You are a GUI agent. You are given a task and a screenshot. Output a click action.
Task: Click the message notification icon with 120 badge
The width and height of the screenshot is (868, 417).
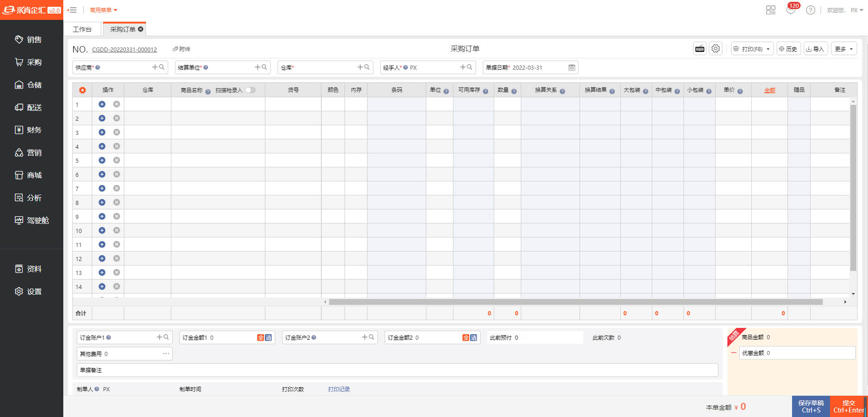click(x=791, y=10)
